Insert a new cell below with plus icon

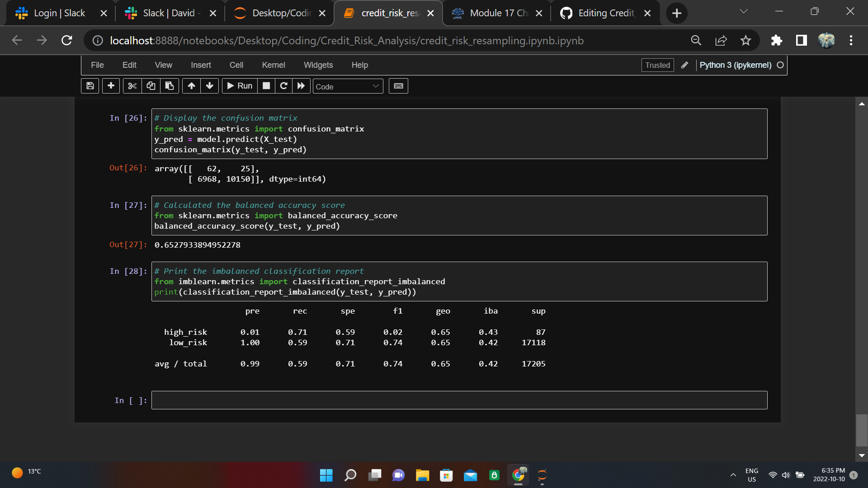[x=111, y=86]
